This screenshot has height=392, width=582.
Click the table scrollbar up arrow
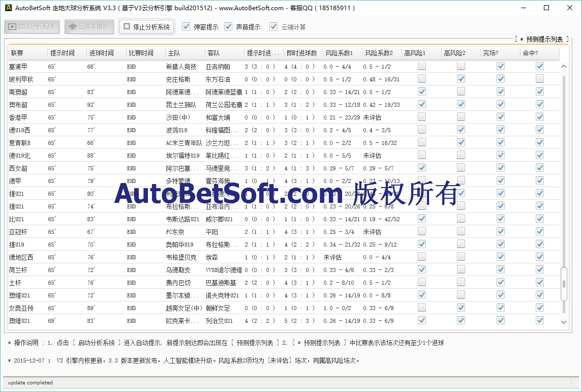tap(563, 66)
